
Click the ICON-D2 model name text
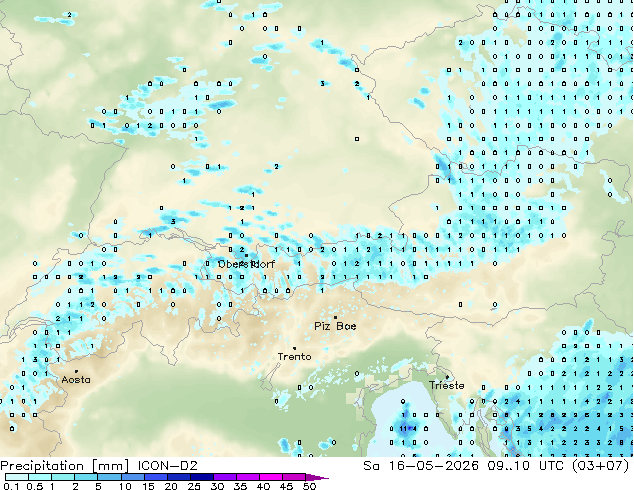click(167, 466)
